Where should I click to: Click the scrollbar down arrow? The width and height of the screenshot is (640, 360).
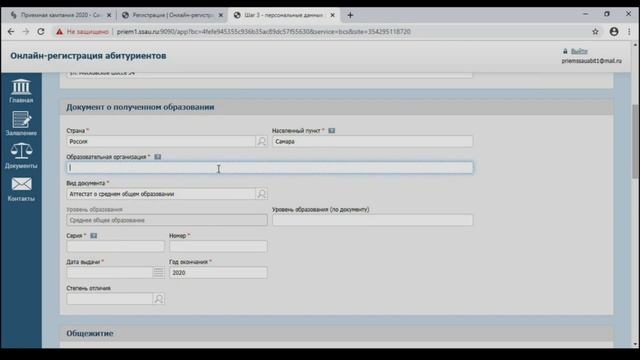tap(635, 344)
